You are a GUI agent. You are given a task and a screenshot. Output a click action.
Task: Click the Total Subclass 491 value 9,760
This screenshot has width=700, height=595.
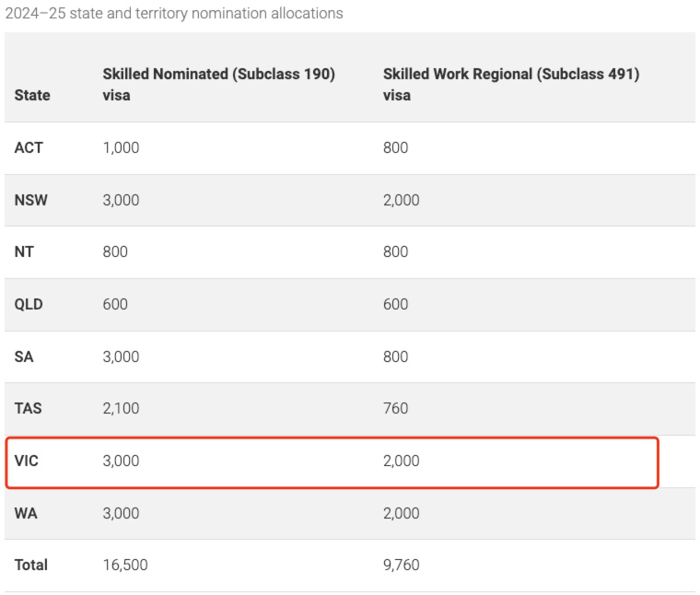coord(401,565)
